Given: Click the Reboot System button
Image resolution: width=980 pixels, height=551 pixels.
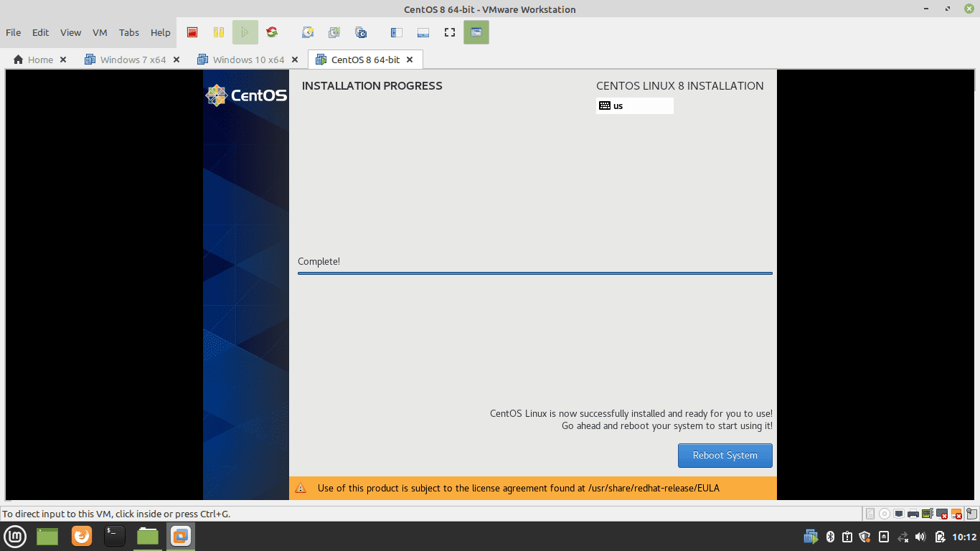Looking at the screenshot, I should (x=725, y=456).
